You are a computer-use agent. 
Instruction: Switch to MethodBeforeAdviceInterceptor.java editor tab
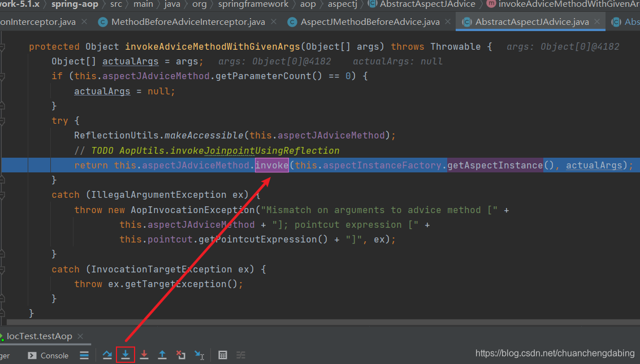[x=188, y=22]
